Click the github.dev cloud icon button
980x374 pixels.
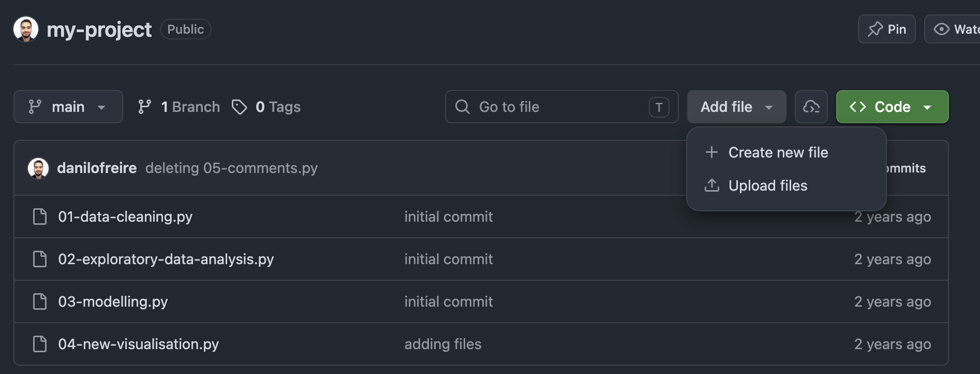tap(811, 107)
